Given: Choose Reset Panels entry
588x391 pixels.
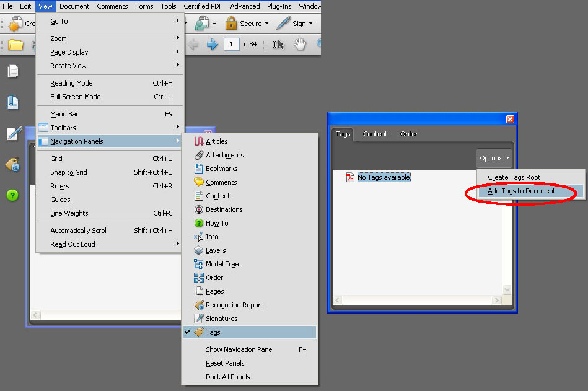Looking at the screenshot, I should coord(249,363).
